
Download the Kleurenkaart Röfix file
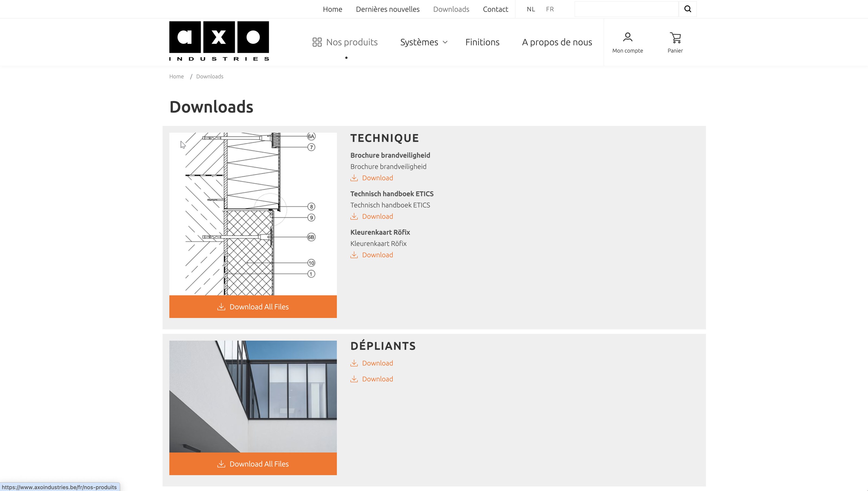click(377, 255)
